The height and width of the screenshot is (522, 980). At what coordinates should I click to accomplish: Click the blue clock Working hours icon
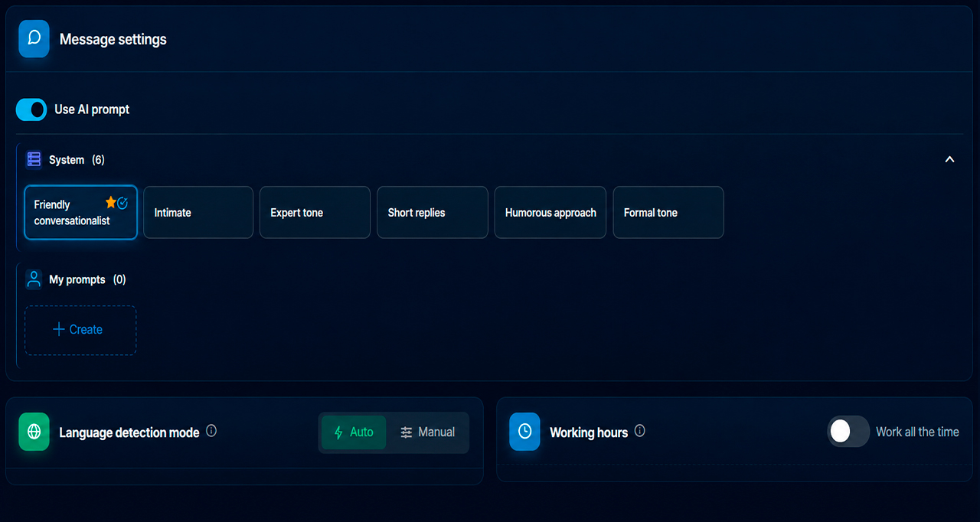(524, 432)
